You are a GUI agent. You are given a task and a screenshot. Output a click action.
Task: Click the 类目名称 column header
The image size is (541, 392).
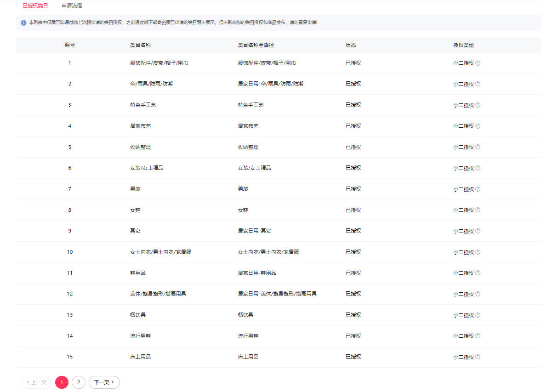(141, 45)
